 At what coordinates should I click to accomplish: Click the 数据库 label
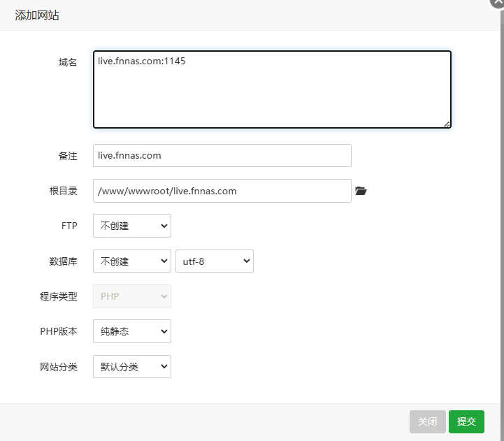pyautogui.click(x=64, y=261)
